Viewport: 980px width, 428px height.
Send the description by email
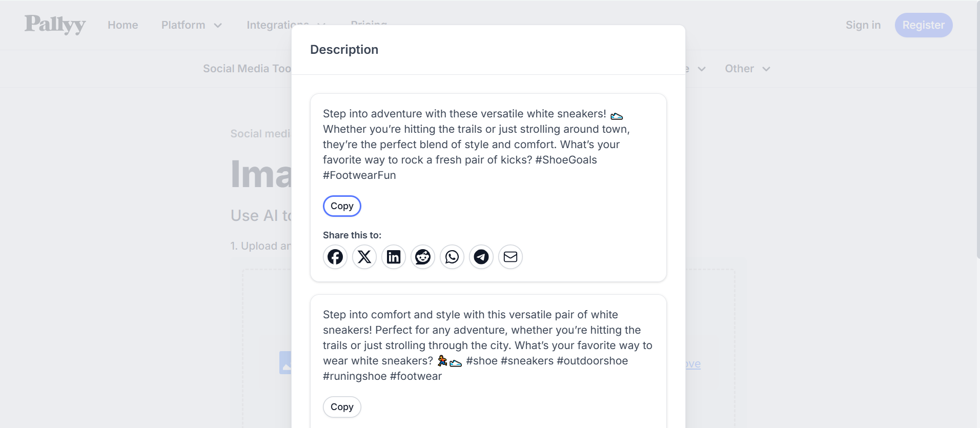(511, 257)
